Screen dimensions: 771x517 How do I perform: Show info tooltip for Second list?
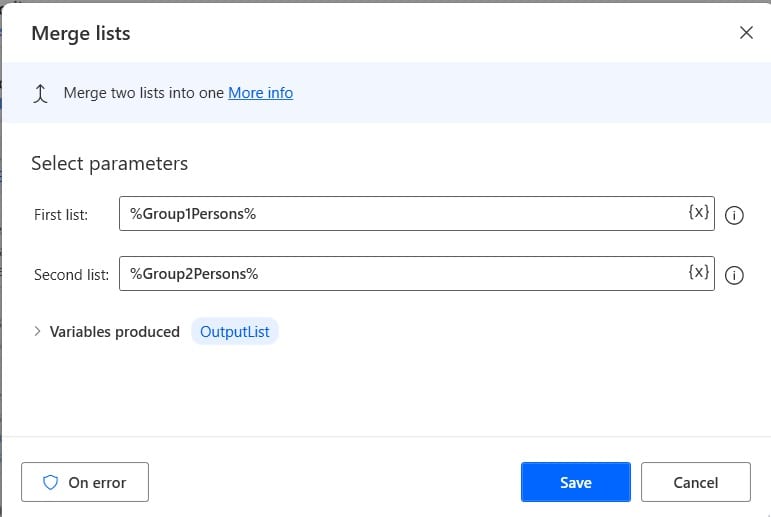[x=734, y=275]
